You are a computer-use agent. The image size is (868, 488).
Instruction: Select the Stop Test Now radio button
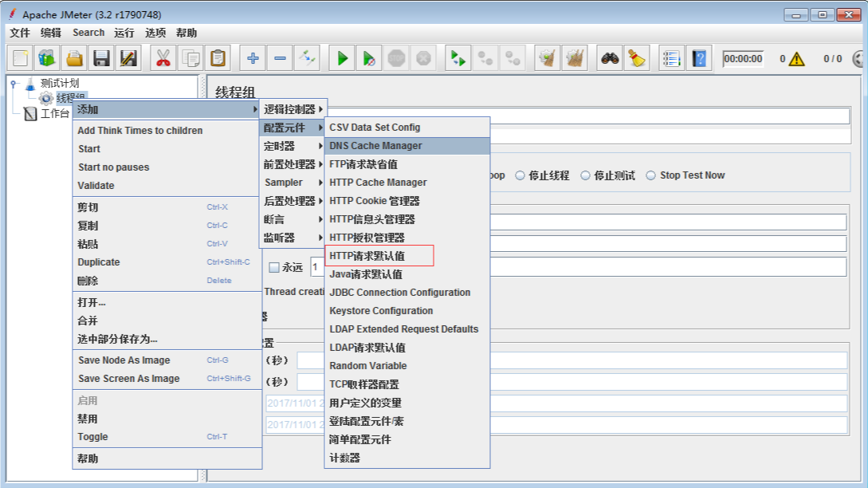click(x=650, y=175)
